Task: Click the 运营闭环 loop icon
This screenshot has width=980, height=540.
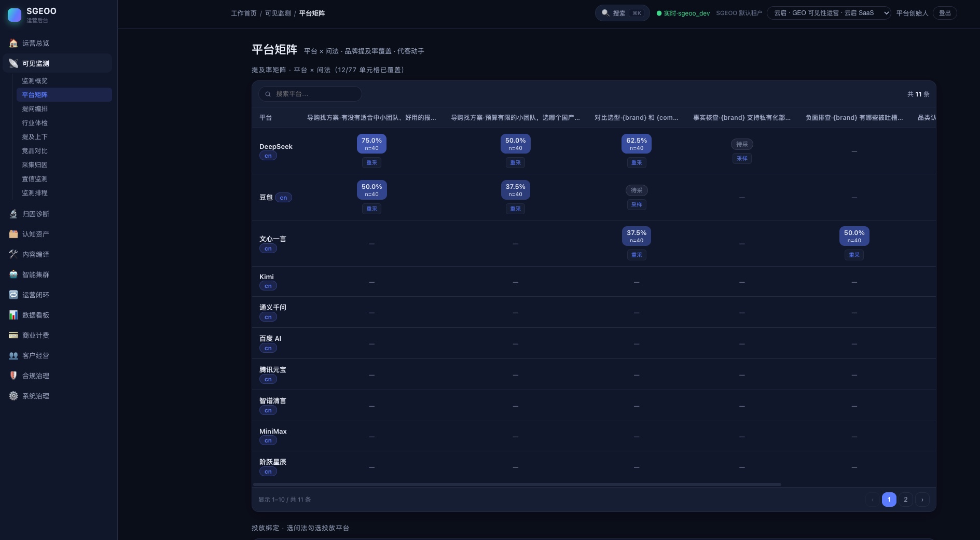Action: coord(13,295)
